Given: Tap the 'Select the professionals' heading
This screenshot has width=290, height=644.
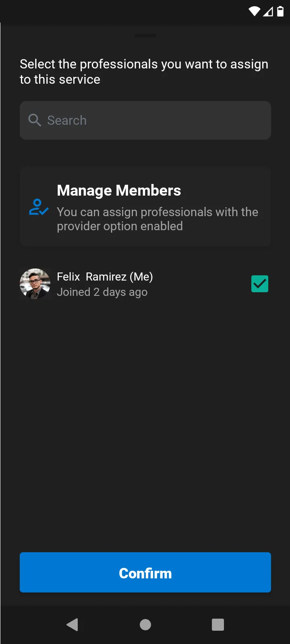Looking at the screenshot, I should 144,72.
